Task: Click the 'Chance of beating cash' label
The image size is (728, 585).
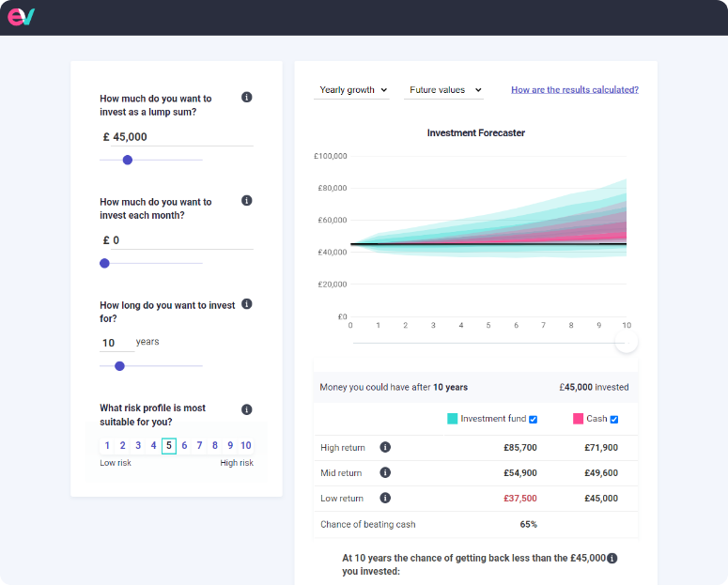Action: (367, 524)
